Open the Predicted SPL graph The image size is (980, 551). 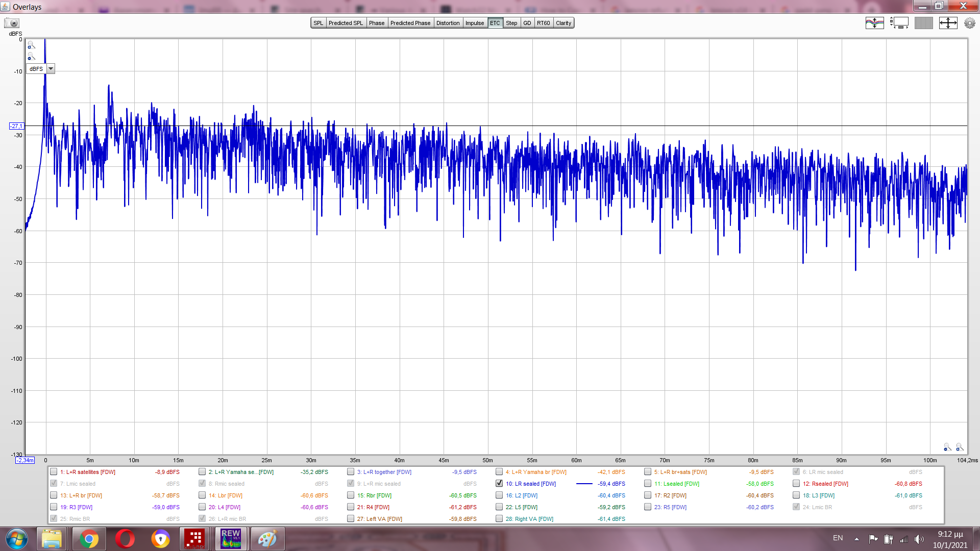click(x=346, y=23)
